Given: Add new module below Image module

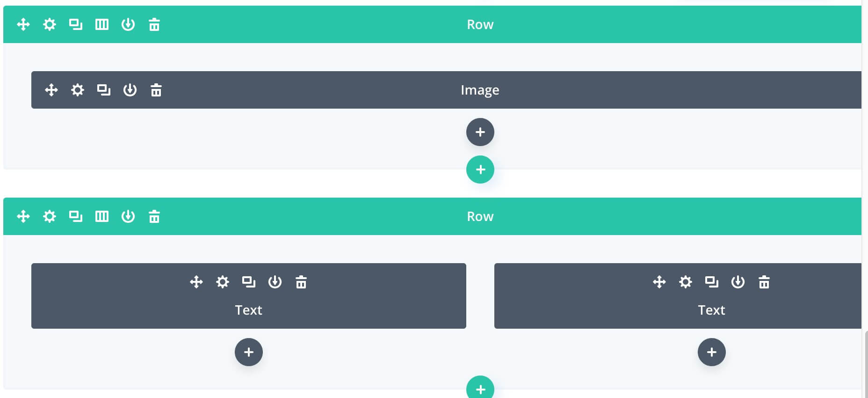Looking at the screenshot, I should pyautogui.click(x=480, y=132).
